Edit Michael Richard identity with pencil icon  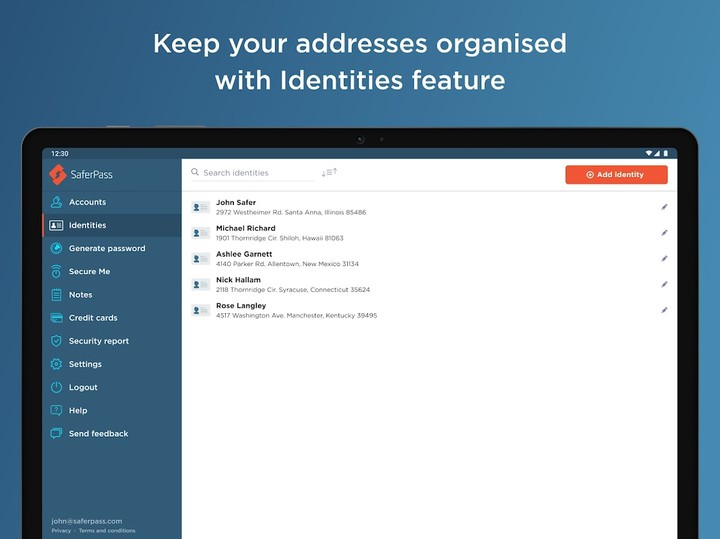click(664, 233)
